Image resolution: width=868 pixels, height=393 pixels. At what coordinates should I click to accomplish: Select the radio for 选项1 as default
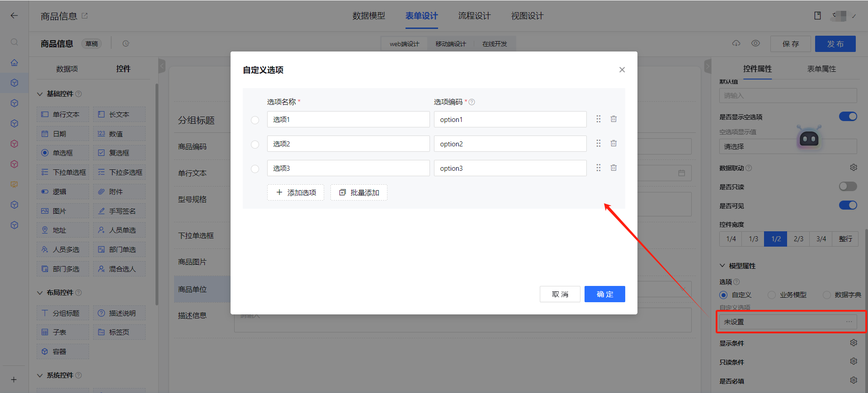pos(255,120)
